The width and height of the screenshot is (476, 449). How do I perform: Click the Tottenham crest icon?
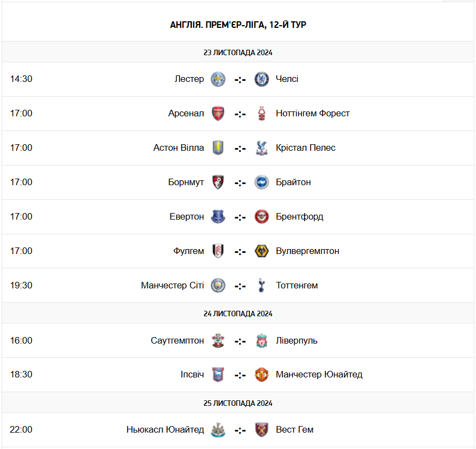[262, 286]
